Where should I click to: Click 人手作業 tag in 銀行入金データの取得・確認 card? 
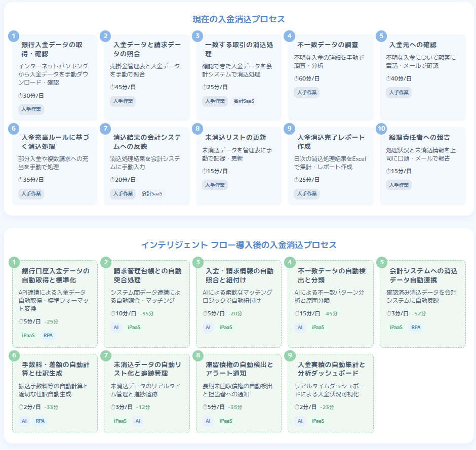[x=31, y=109]
